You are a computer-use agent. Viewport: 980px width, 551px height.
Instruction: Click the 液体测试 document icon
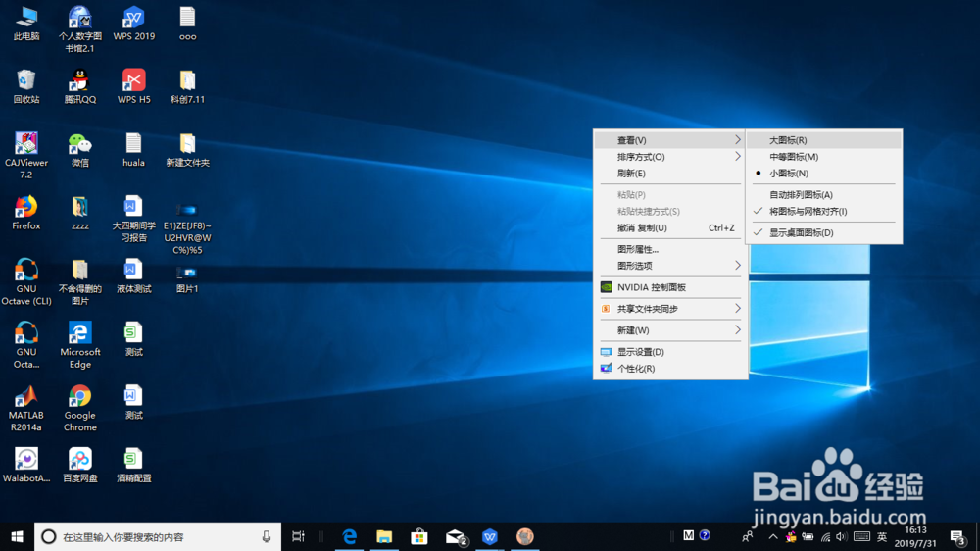tap(133, 276)
